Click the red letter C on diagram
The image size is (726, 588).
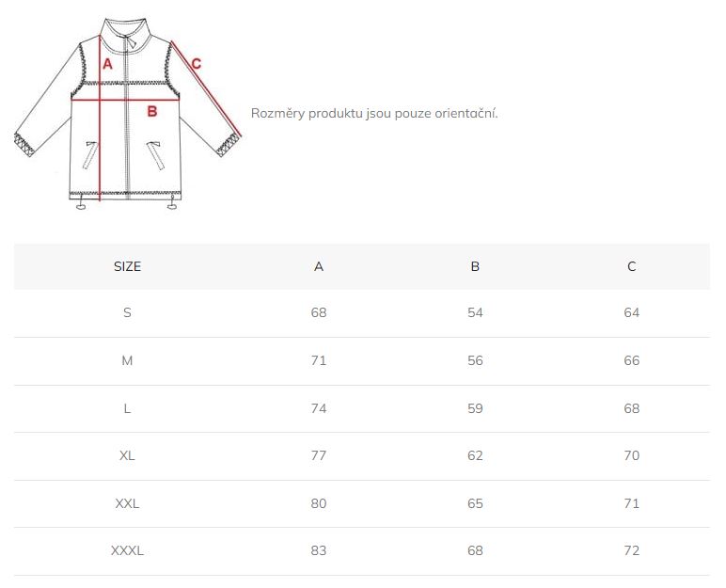coord(197,63)
